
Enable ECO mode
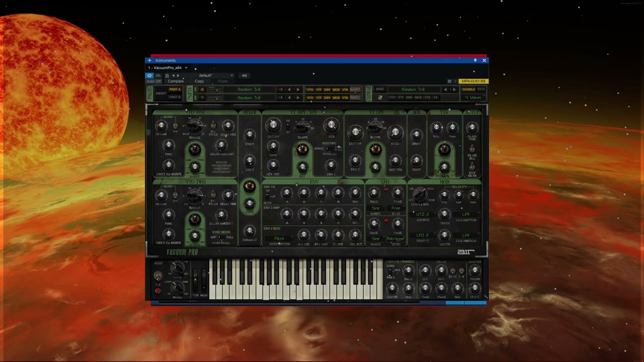[x=481, y=89]
